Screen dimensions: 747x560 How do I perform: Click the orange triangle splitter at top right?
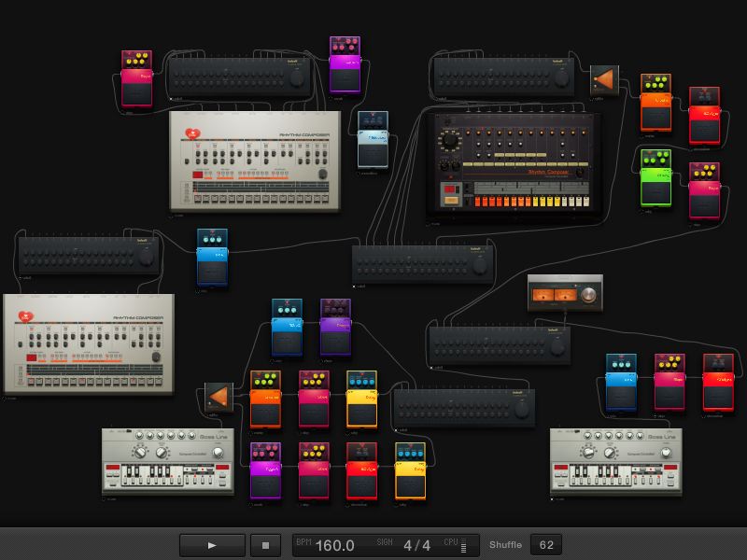(x=604, y=80)
